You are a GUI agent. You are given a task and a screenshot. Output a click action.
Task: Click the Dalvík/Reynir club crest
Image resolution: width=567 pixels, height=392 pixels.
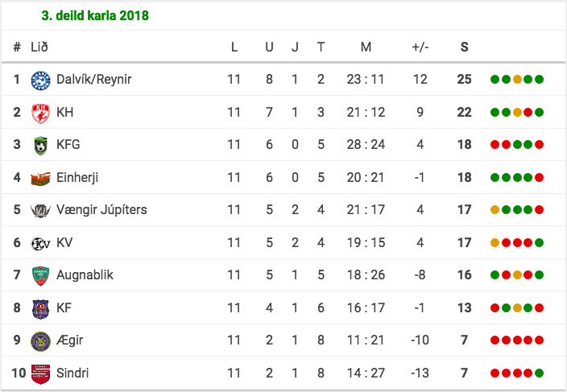pyautogui.click(x=40, y=80)
